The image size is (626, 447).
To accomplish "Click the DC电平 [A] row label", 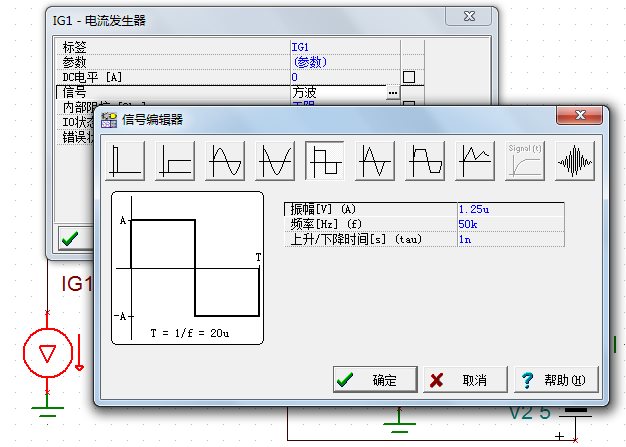I will tap(93, 77).
